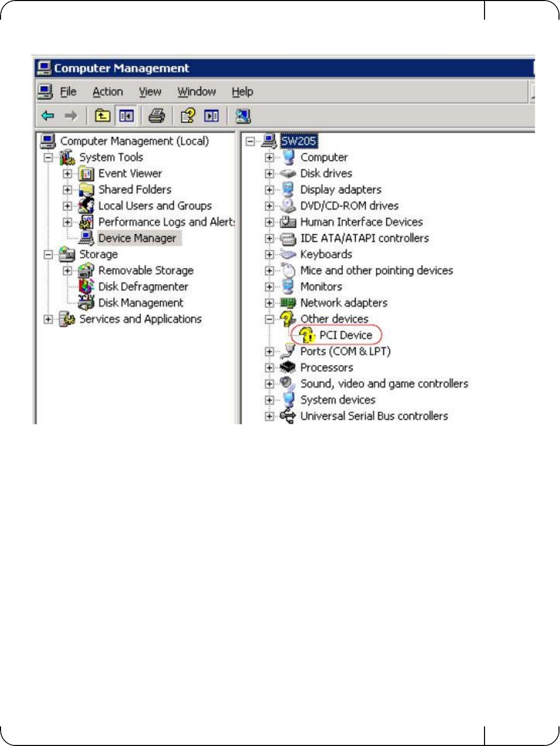Collapse the Other devices category
Image resolution: width=560 pixels, height=746 pixels.
tap(269, 319)
